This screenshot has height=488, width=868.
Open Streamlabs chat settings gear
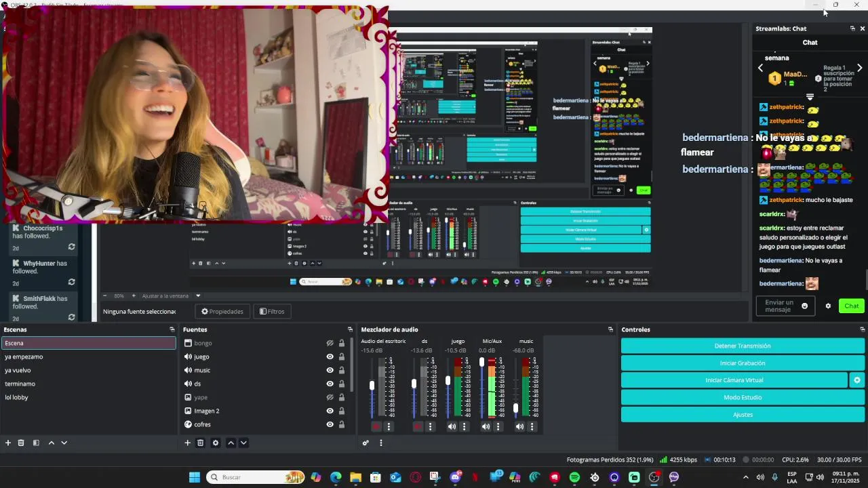click(828, 306)
